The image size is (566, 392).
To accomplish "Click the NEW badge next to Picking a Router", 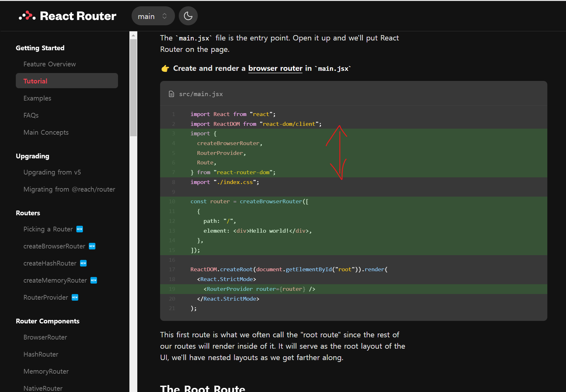I will 80,229.
